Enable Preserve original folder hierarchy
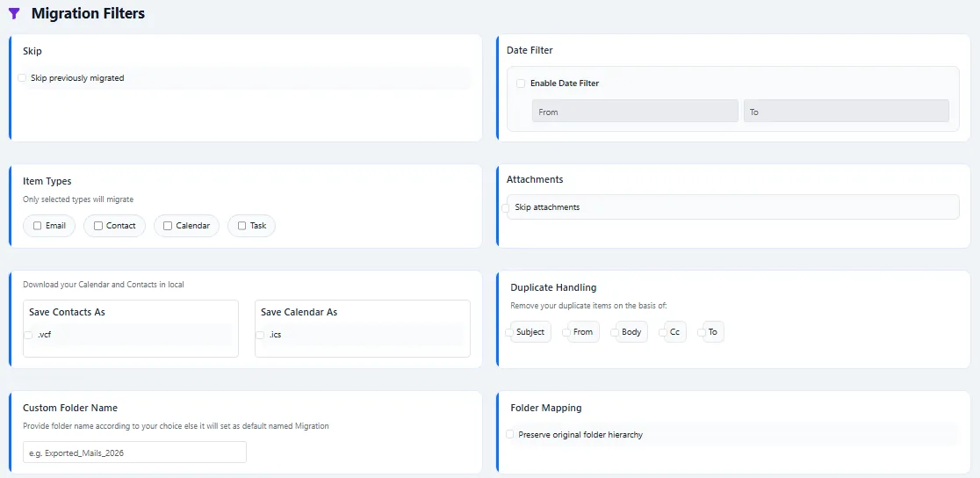980x478 pixels. point(510,434)
